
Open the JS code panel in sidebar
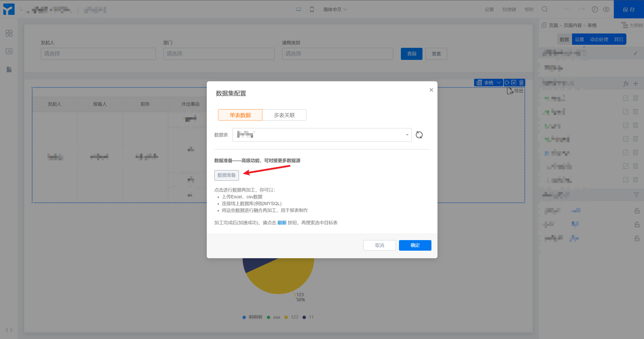tap(9, 51)
